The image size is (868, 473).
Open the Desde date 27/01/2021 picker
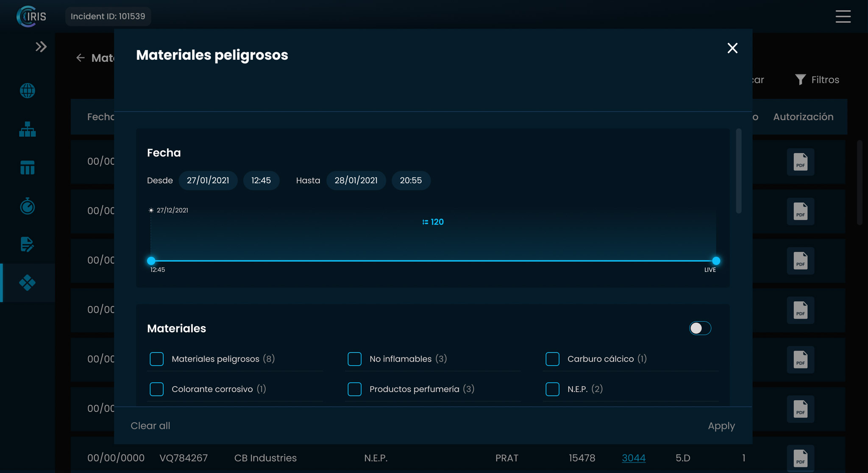[208, 180]
